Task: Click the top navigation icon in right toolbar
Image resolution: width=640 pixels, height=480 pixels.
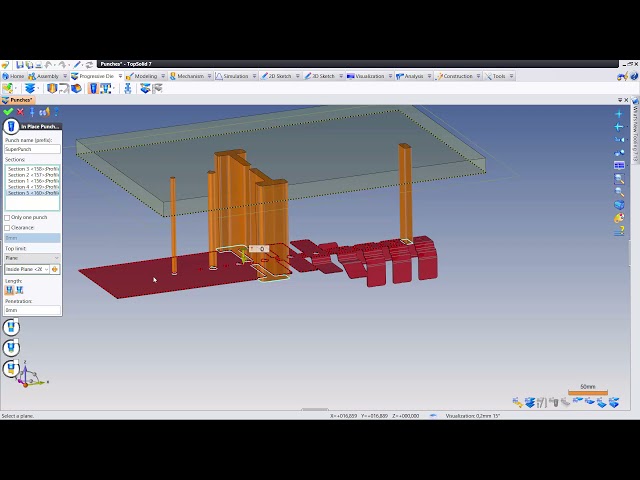Action: (x=619, y=114)
